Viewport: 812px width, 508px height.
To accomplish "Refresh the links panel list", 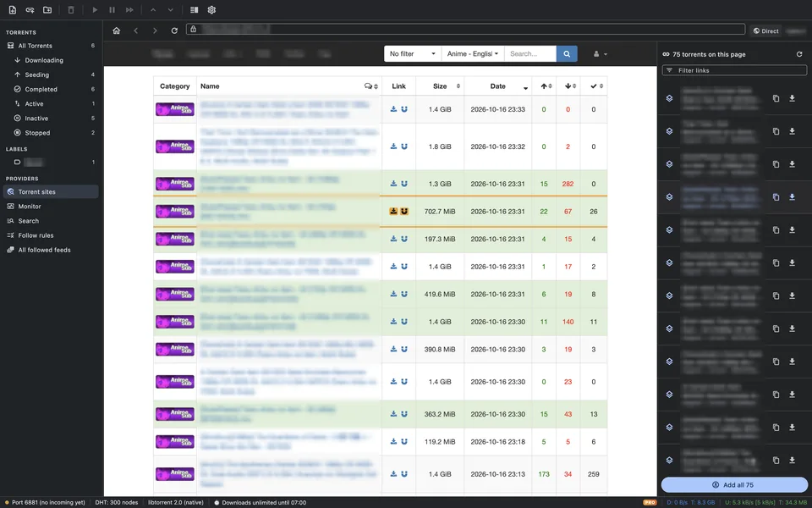I will tap(799, 54).
